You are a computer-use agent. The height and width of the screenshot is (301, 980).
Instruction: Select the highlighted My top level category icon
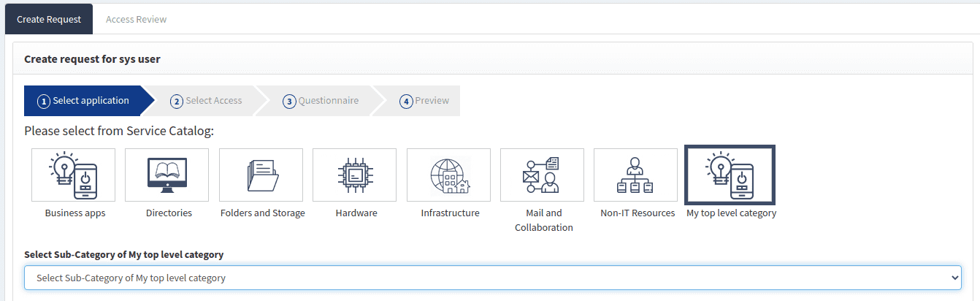[730, 175]
